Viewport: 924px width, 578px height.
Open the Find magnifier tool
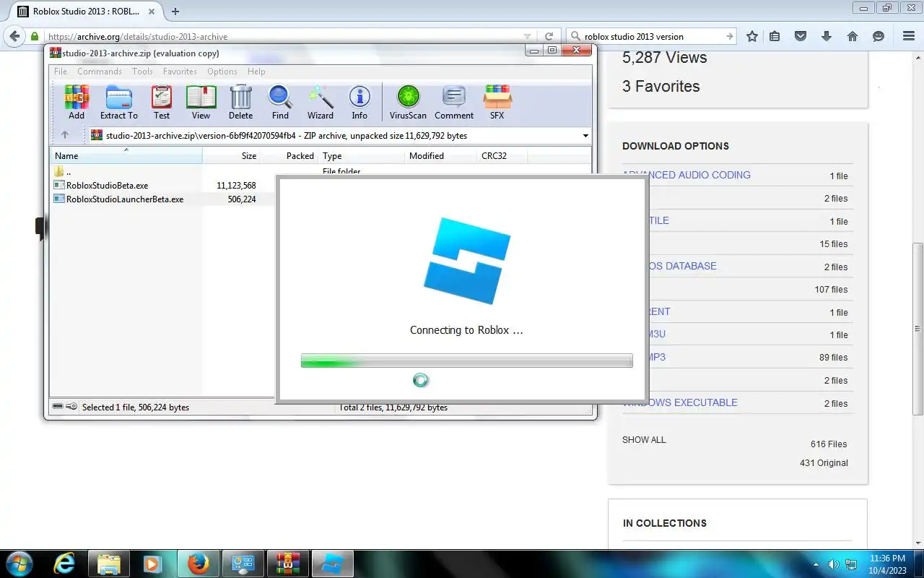click(x=280, y=103)
